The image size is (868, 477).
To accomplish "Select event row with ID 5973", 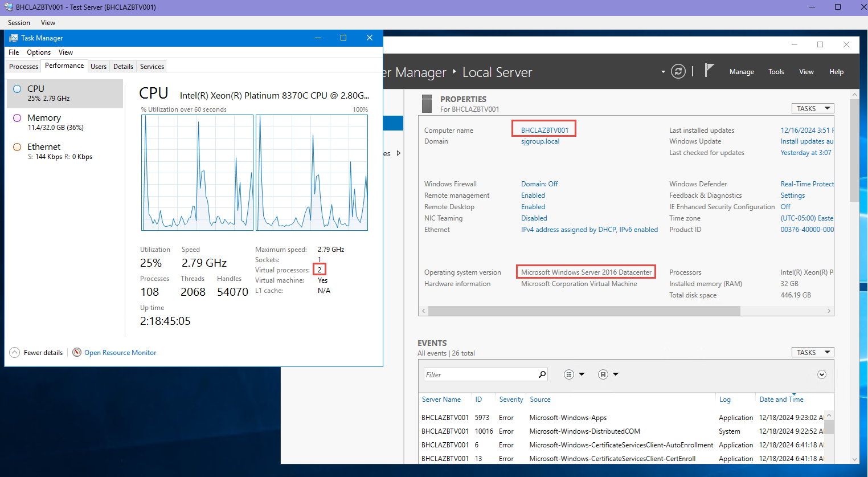I will [621, 418].
